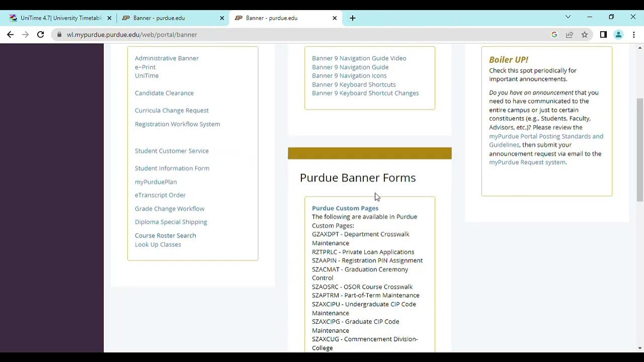Open Look Up Classes link

157,244
